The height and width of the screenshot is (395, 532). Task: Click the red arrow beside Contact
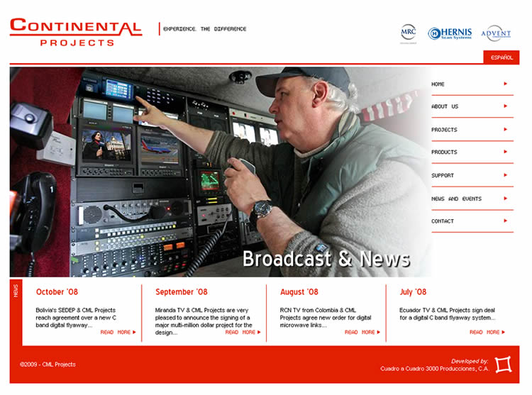(505, 221)
